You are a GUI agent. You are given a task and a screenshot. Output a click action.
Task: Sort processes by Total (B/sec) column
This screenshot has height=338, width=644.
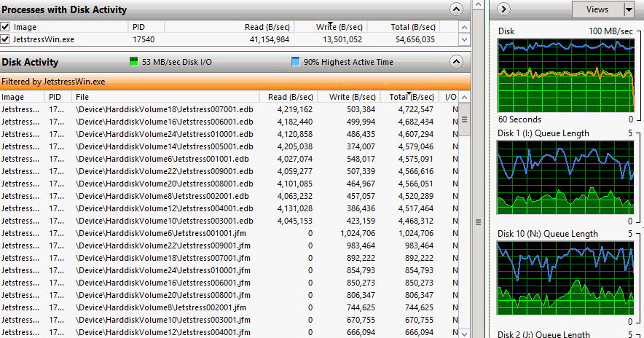tap(413, 27)
